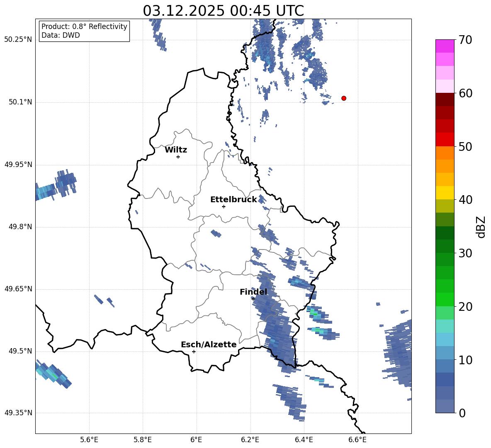Select the Wiltz city label

(176, 150)
